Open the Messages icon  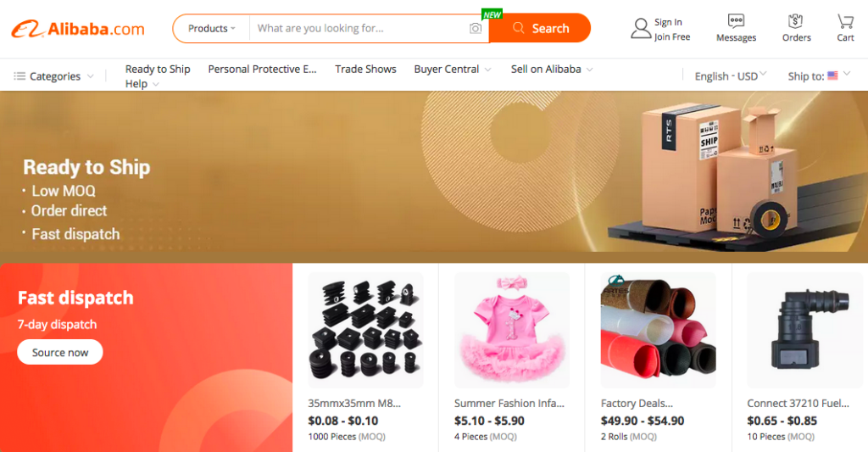click(x=736, y=21)
